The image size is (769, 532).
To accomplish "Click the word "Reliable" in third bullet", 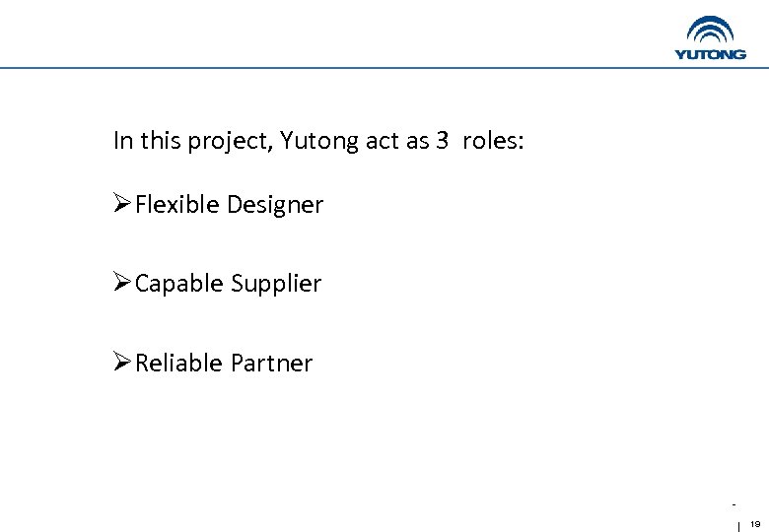I will pyautogui.click(x=178, y=363).
